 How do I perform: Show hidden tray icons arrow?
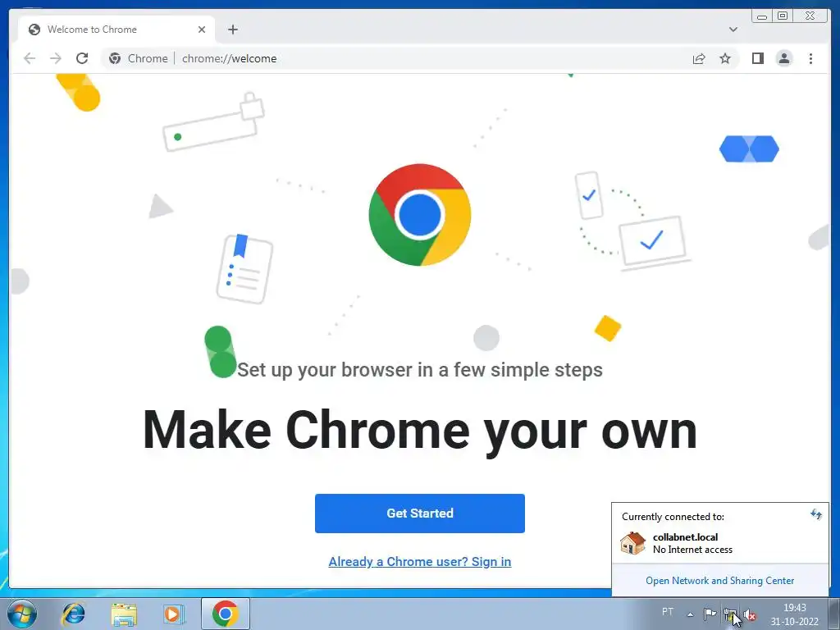690,614
